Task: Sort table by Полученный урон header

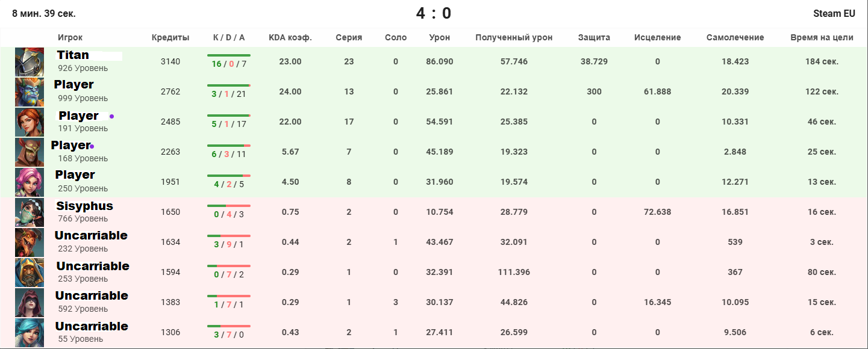Action: coord(514,37)
